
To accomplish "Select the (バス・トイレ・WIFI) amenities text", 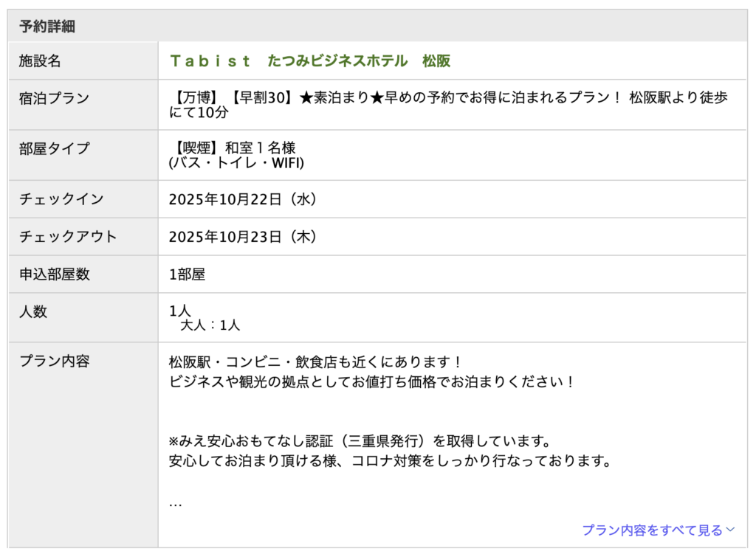I will click(236, 163).
